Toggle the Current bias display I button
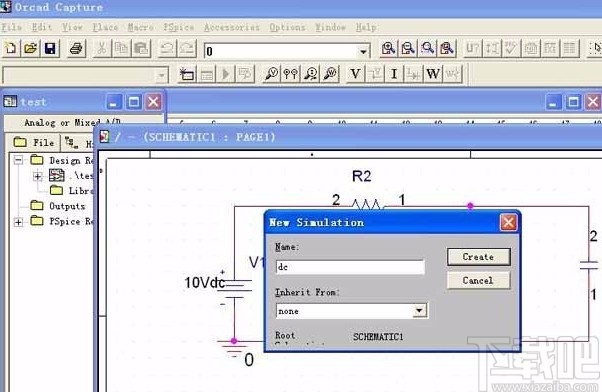 [x=394, y=74]
